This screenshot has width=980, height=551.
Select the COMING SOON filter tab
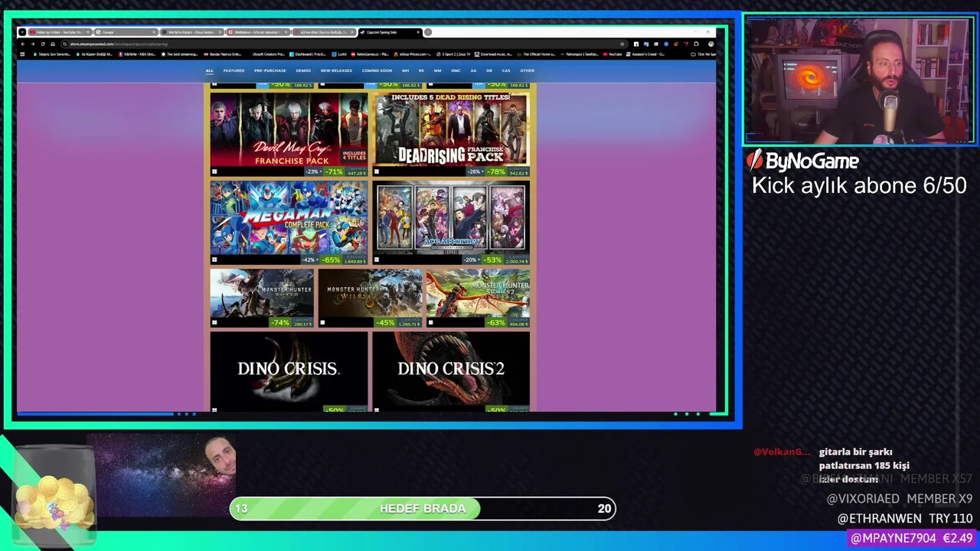(377, 70)
